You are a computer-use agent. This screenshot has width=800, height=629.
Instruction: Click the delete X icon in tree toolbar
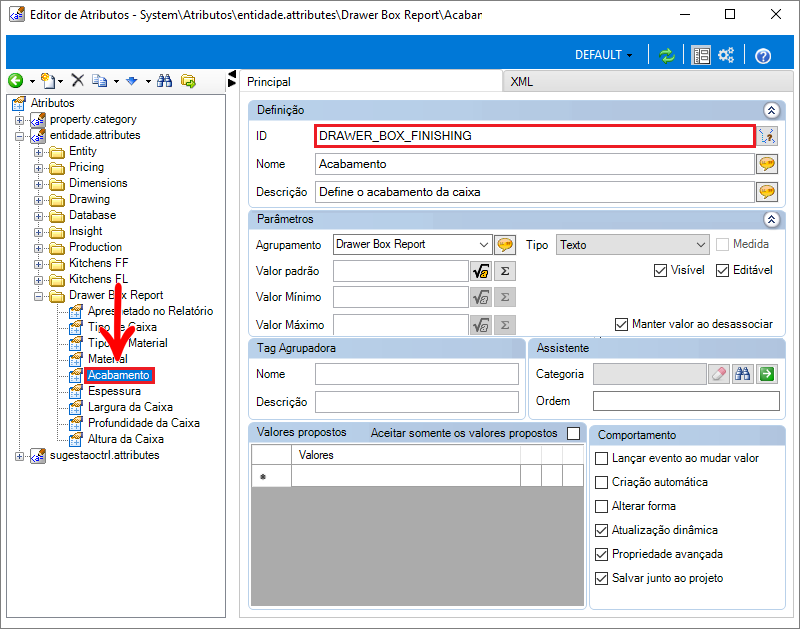click(x=77, y=80)
